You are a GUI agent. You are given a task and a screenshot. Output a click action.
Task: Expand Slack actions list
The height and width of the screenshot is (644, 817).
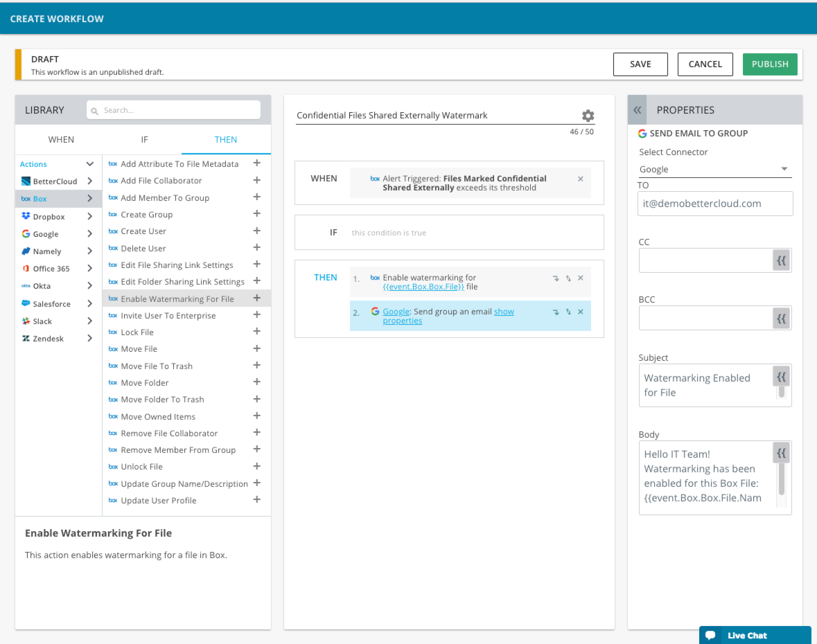(89, 321)
